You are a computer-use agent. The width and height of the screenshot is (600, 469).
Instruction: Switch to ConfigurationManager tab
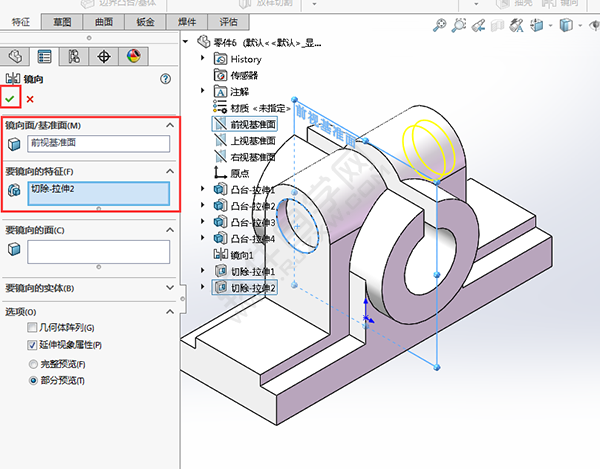[74, 56]
